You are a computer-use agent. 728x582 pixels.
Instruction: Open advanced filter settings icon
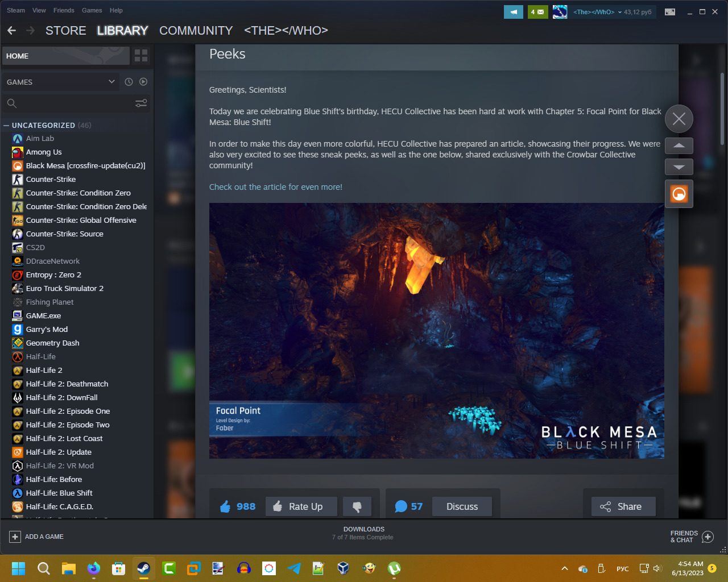click(x=141, y=103)
